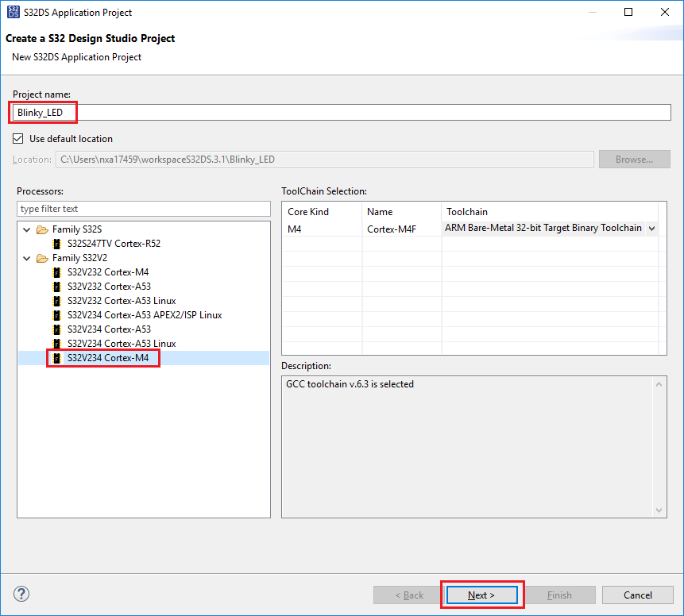The image size is (684, 616).
Task: Click the processors filter text field
Action: [144, 209]
